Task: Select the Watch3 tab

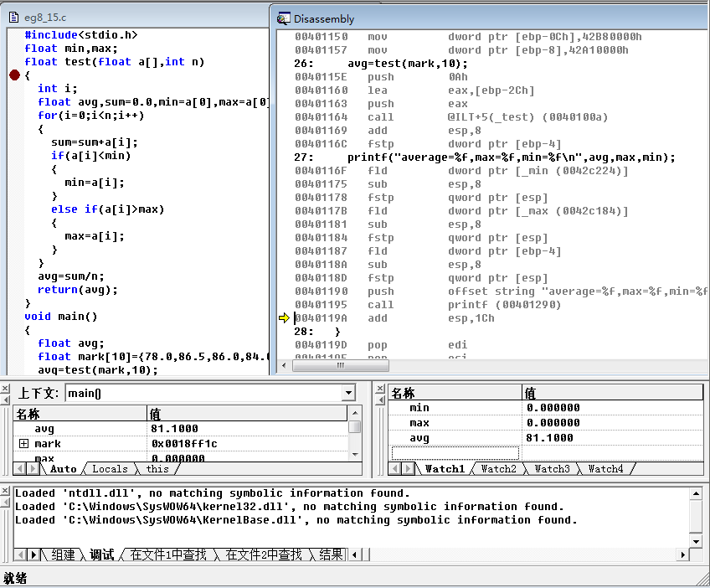Action: pos(552,469)
